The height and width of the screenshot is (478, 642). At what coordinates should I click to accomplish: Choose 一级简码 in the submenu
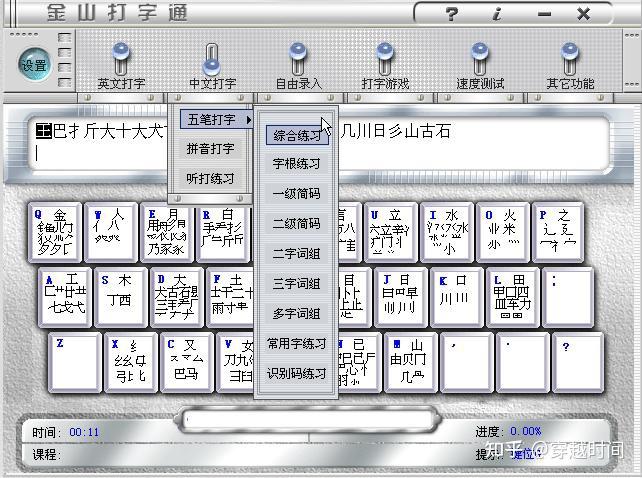(x=297, y=194)
